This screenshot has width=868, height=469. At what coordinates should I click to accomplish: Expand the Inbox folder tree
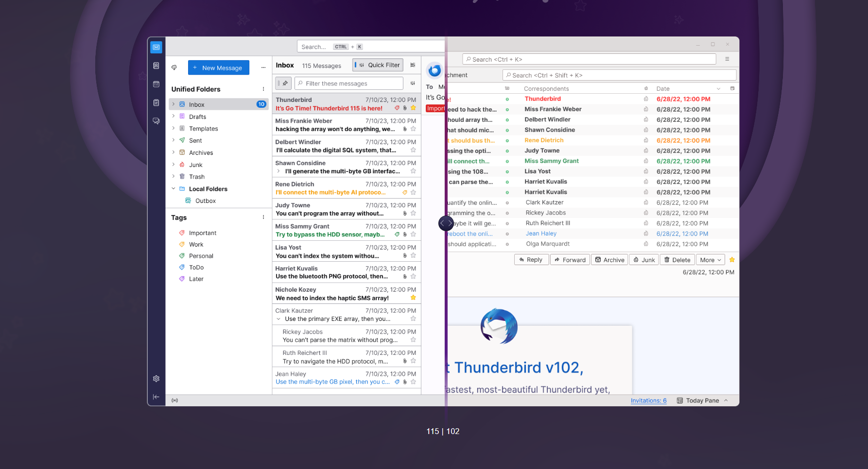pyautogui.click(x=174, y=104)
